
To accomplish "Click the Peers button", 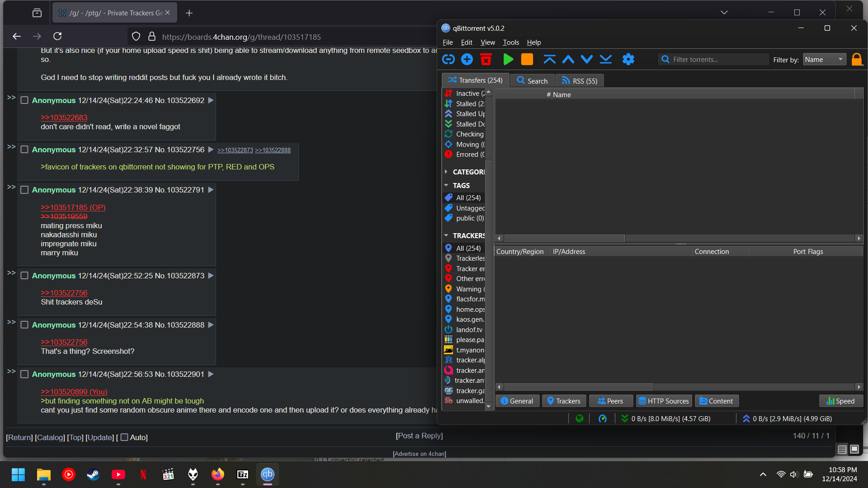I will (x=610, y=401).
